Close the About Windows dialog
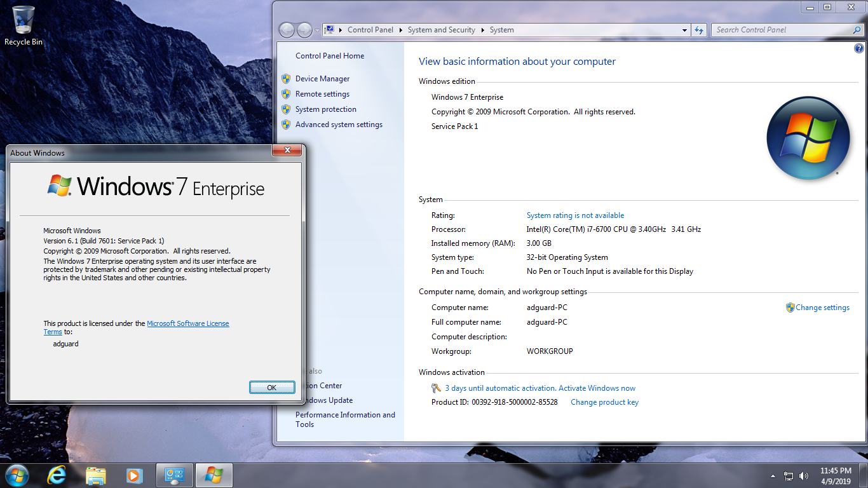 click(287, 150)
